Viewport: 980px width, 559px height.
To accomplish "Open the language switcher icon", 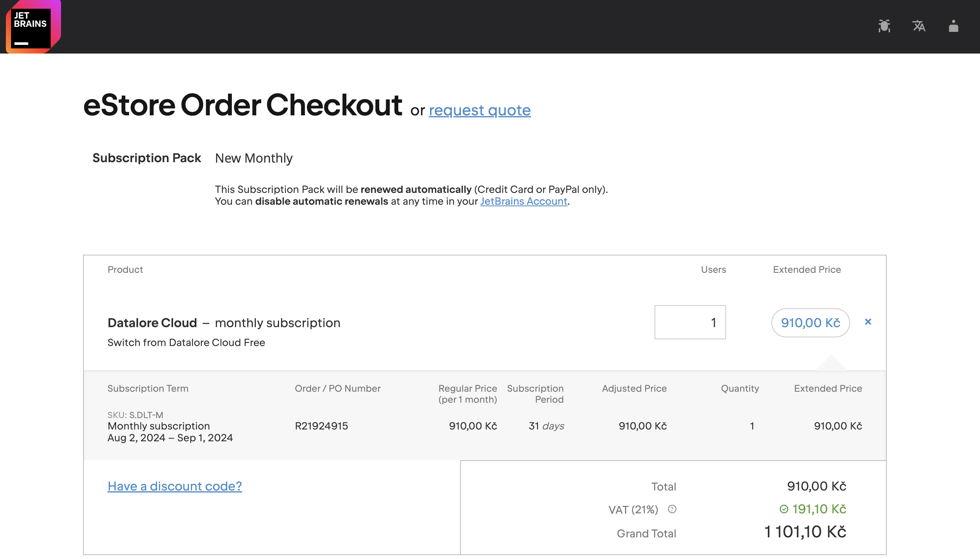I will [x=919, y=26].
